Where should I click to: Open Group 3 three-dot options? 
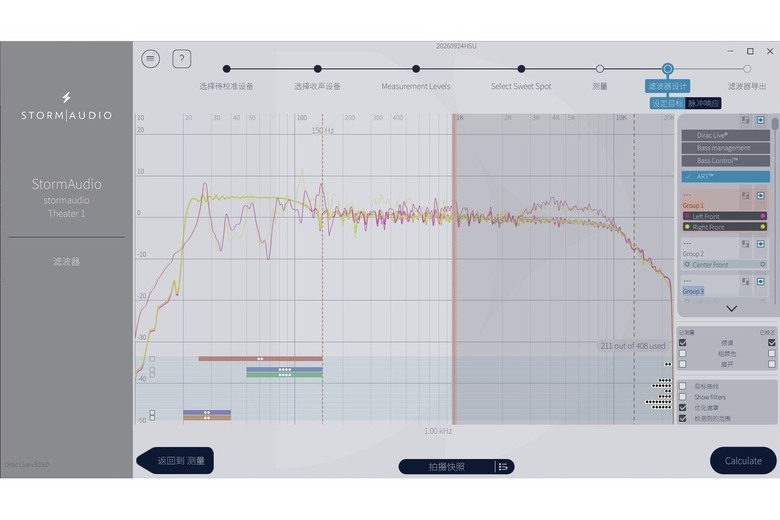(687, 281)
